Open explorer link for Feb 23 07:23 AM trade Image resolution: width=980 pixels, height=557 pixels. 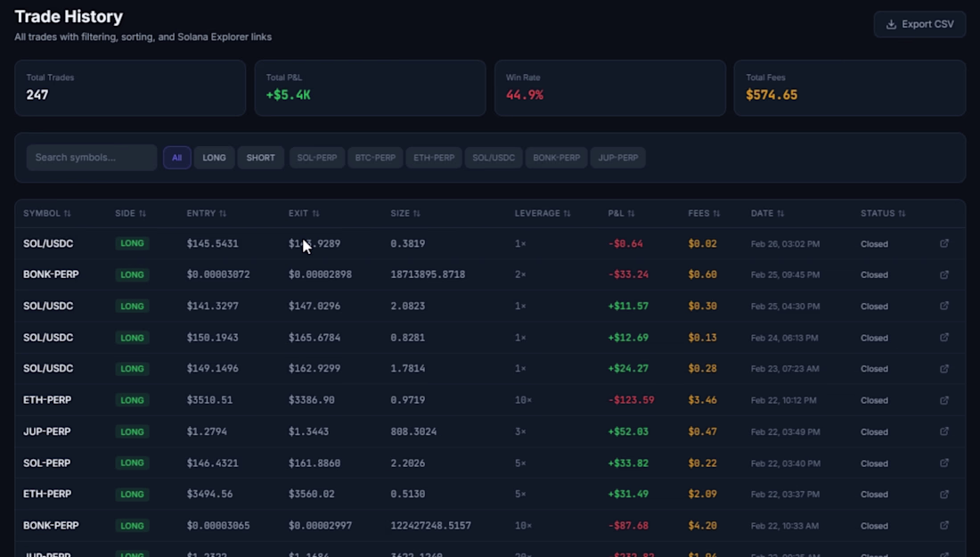(944, 368)
